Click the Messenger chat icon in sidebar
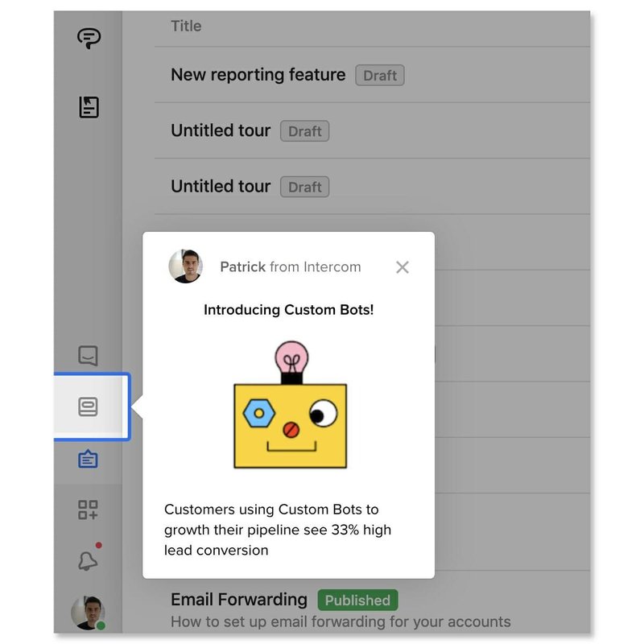644x644 pixels. (x=89, y=355)
